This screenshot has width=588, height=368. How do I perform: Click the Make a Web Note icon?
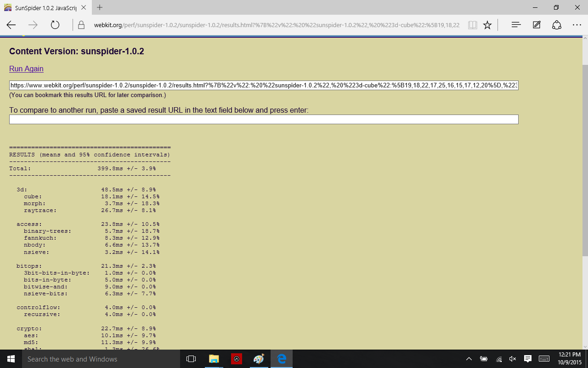point(537,25)
